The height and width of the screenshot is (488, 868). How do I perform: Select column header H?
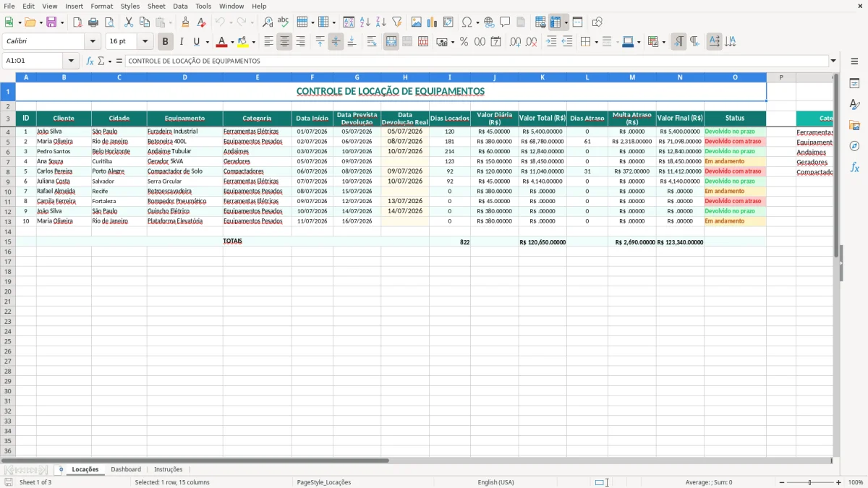click(x=405, y=77)
